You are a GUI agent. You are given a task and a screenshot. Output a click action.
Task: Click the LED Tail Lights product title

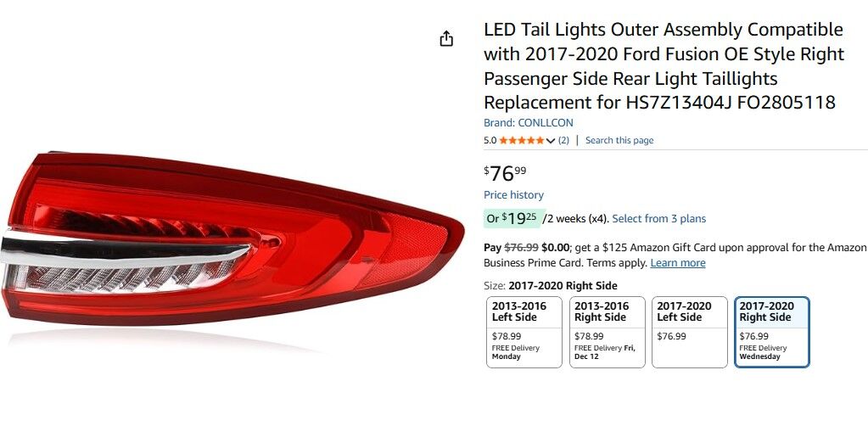point(663,66)
